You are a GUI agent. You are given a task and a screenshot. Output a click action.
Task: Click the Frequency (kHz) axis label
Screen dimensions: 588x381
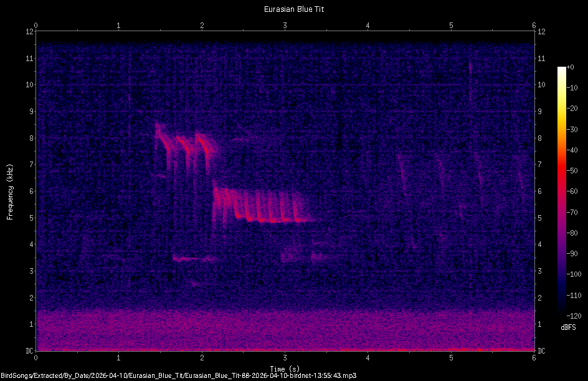coord(9,190)
